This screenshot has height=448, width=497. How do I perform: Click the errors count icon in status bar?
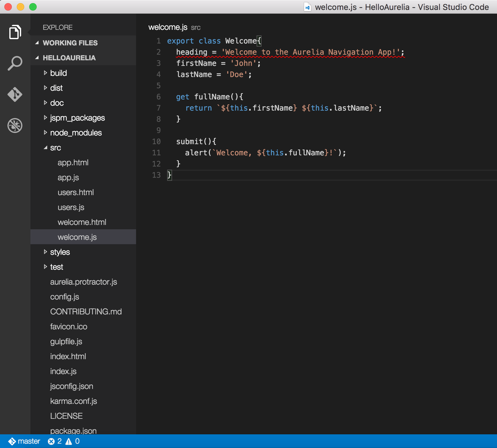coord(51,441)
